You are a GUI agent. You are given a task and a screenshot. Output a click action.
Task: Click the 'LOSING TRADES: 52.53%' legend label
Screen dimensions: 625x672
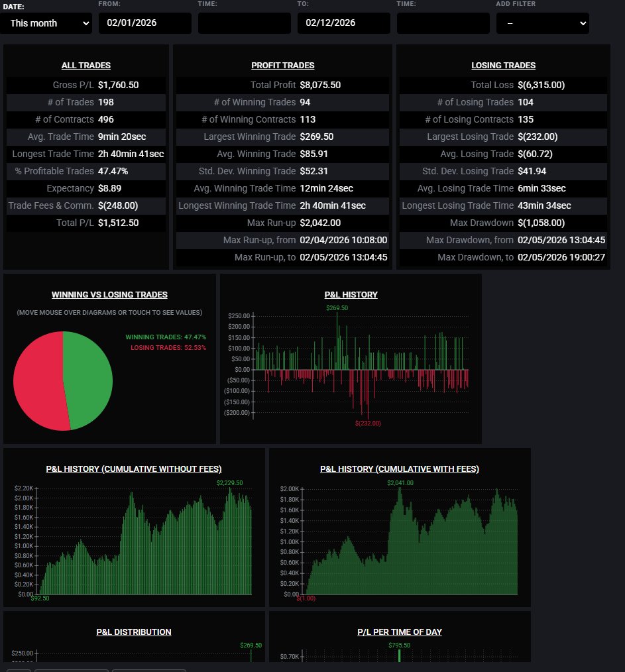[168, 347]
